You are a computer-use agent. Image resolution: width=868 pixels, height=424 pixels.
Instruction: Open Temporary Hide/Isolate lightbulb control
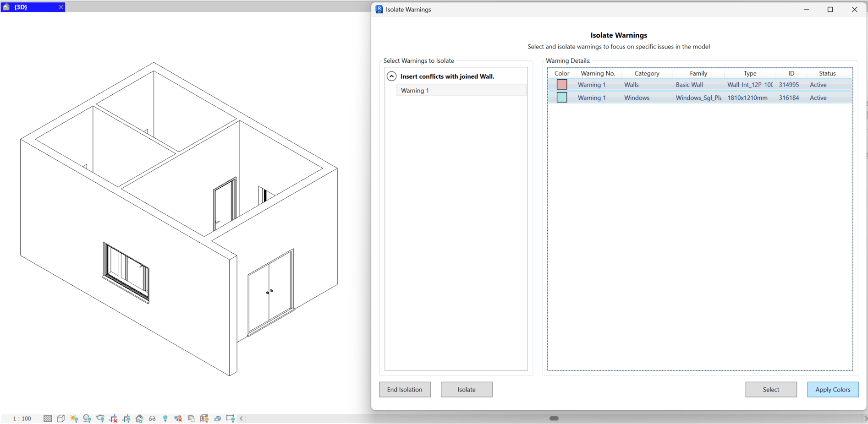coord(165,418)
